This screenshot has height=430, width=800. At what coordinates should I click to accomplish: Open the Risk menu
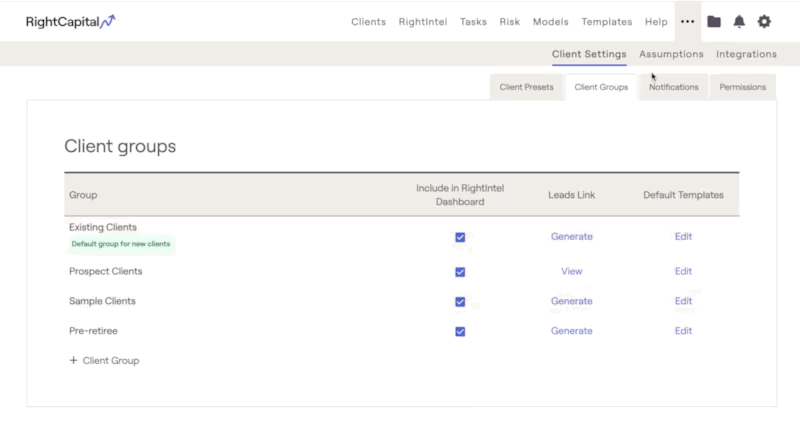pos(510,22)
